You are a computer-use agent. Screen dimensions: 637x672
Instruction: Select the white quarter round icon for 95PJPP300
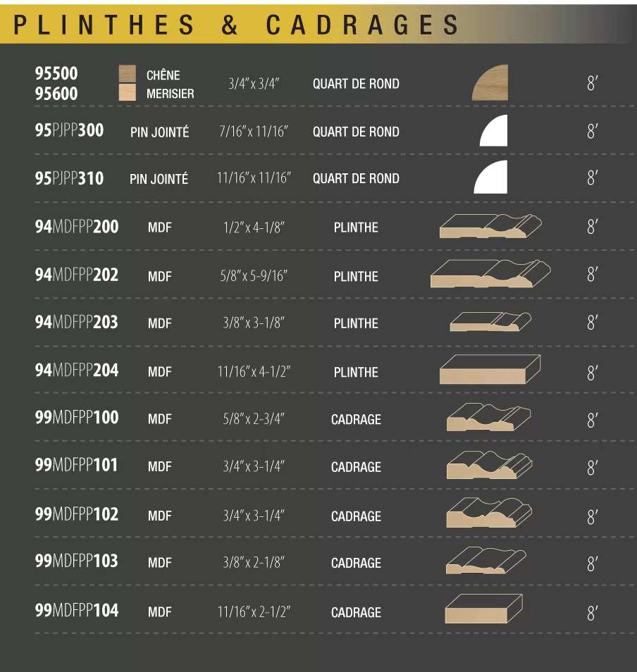[x=494, y=131]
